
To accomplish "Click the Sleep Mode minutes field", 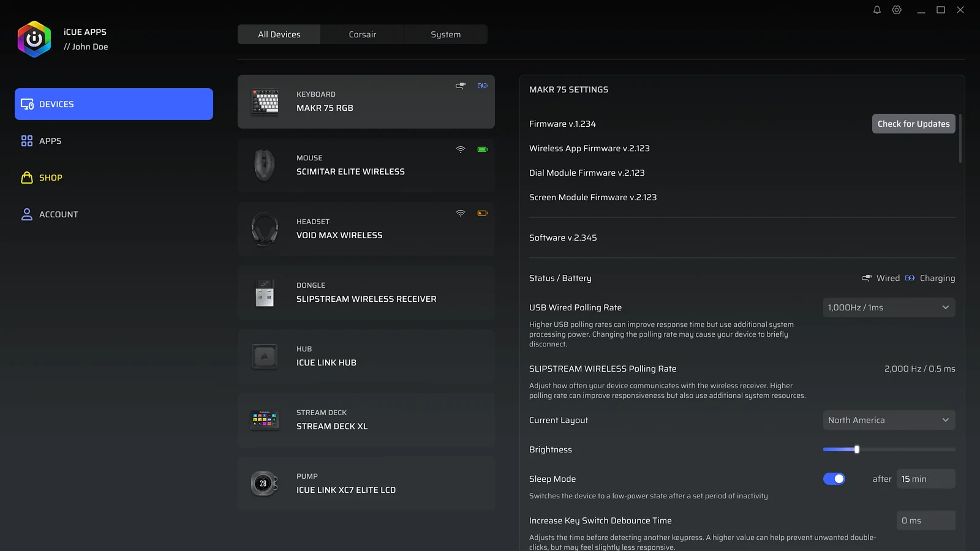I will tap(926, 479).
